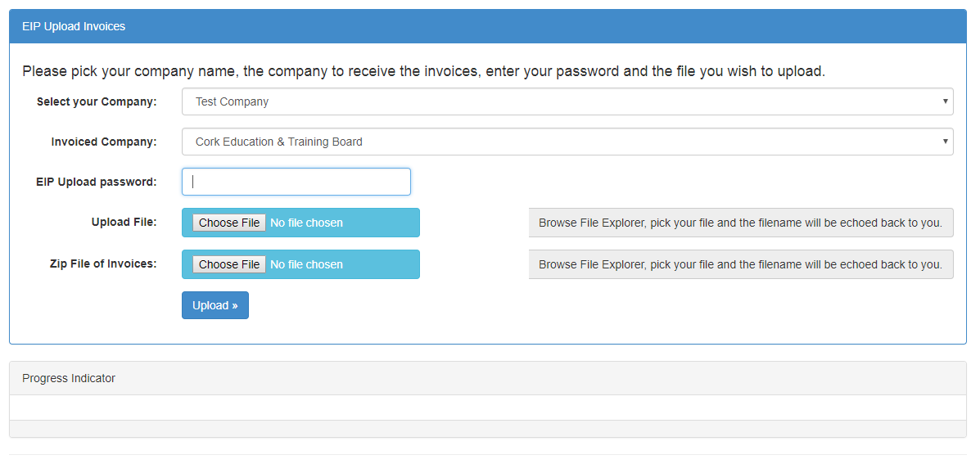
Task: Click the Upload File label
Action: [x=124, y=222]
